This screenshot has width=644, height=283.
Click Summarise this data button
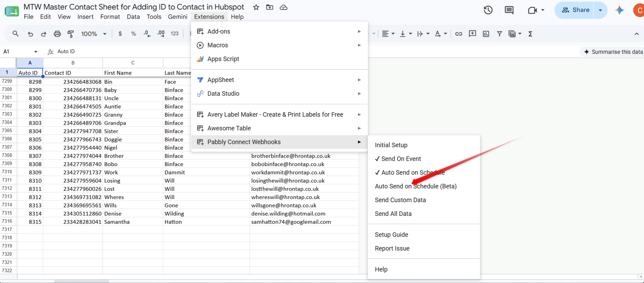[x=613, y=52]
